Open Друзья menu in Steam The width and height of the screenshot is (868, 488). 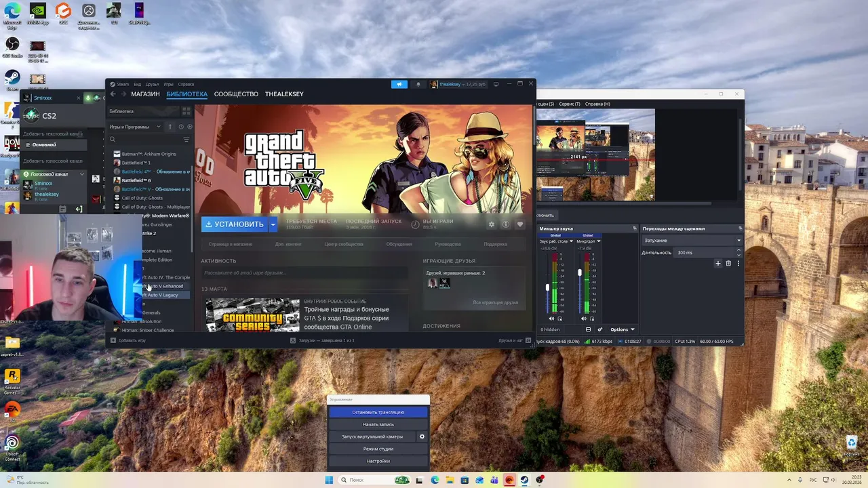click(x=152, y=84)
